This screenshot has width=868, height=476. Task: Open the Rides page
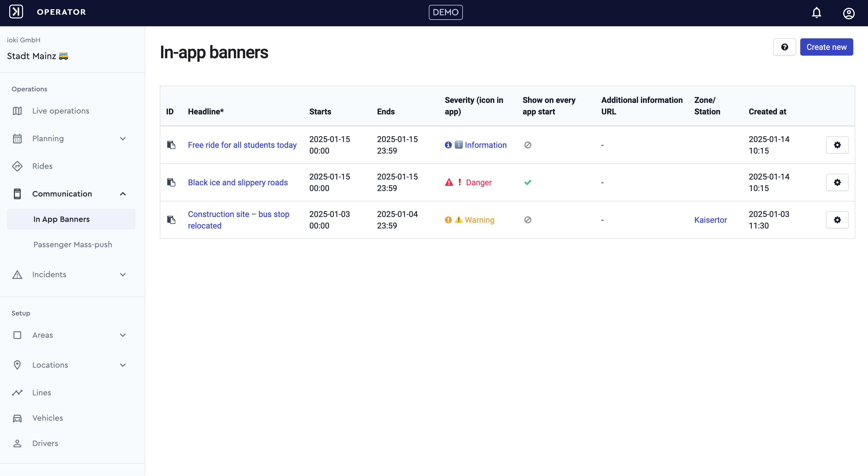coord(42,166)
